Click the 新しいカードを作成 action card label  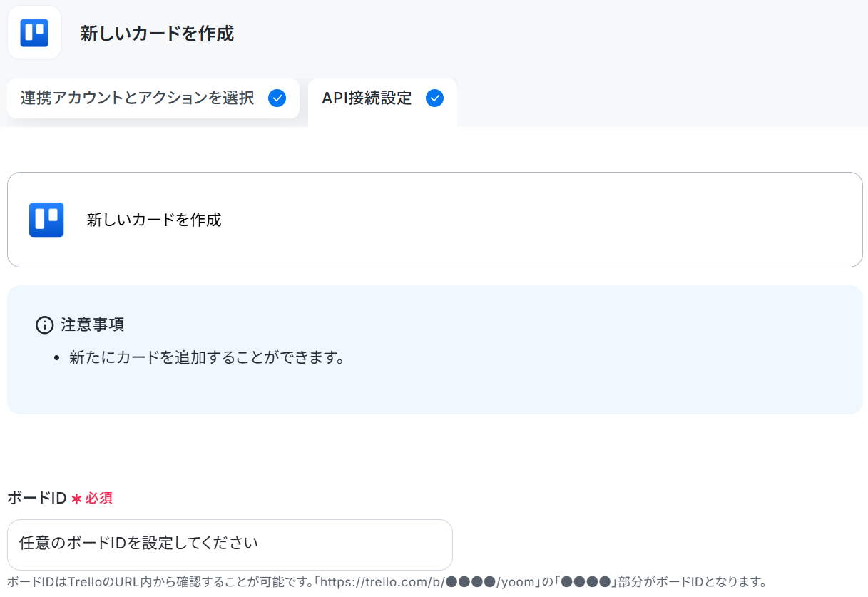[x=154, y=220]
